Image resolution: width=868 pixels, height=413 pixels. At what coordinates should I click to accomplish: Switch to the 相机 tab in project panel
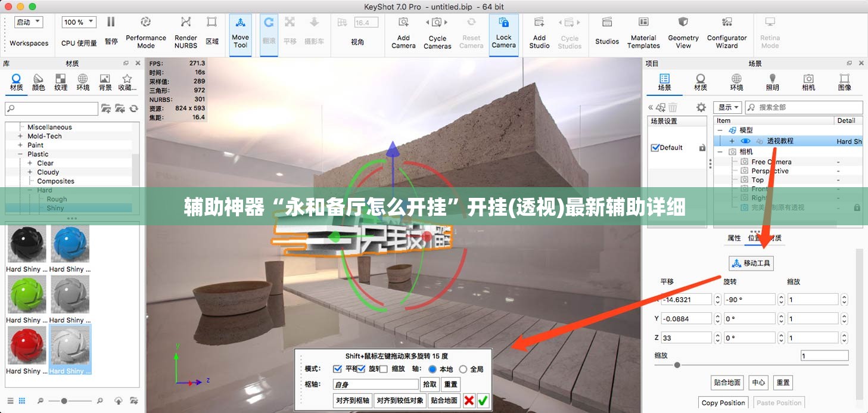coord(808,82)
